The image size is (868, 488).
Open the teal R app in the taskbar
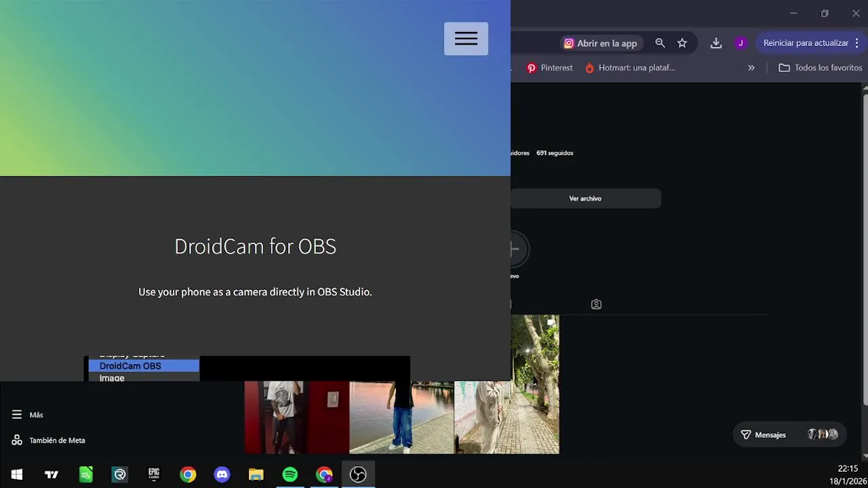coord(120,474)
